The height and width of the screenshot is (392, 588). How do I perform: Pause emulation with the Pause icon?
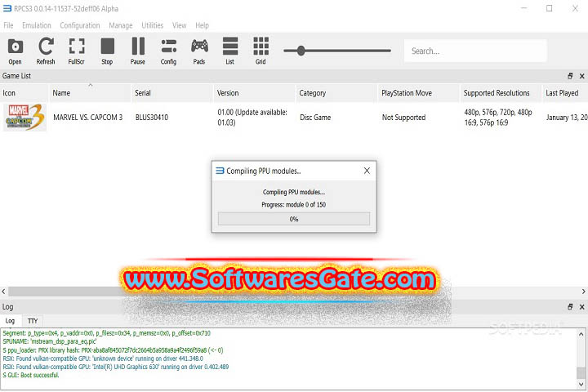click(x=138, y=51)
